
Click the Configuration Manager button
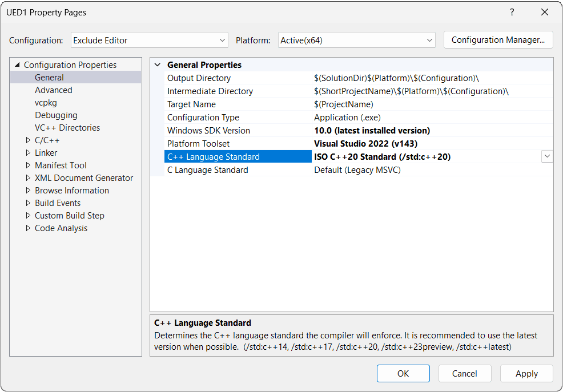498,40
